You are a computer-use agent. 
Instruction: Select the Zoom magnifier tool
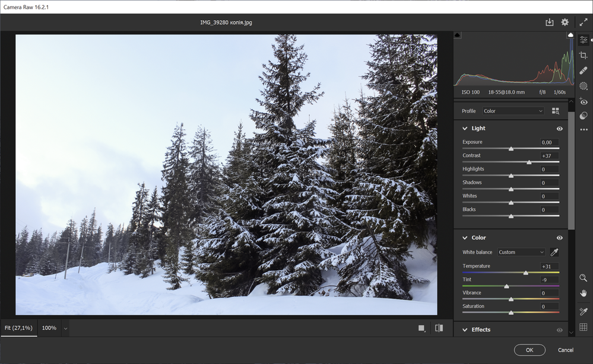pos(584,278)
